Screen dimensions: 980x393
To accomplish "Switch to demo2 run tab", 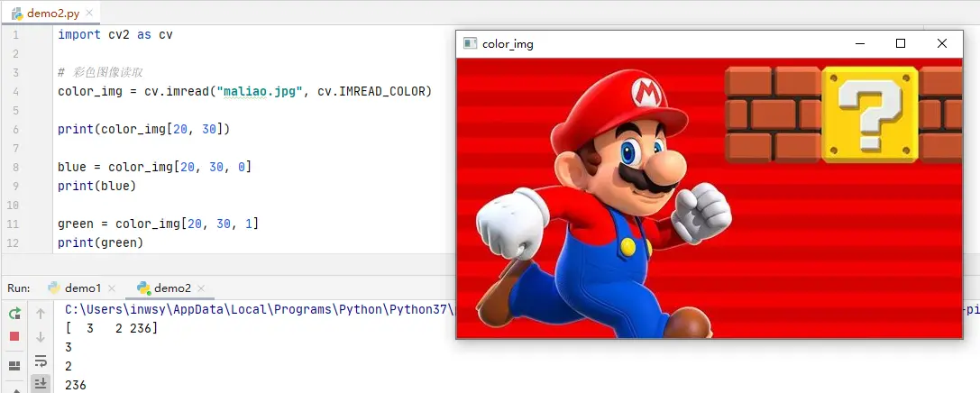I will click(x=172, y=288).
